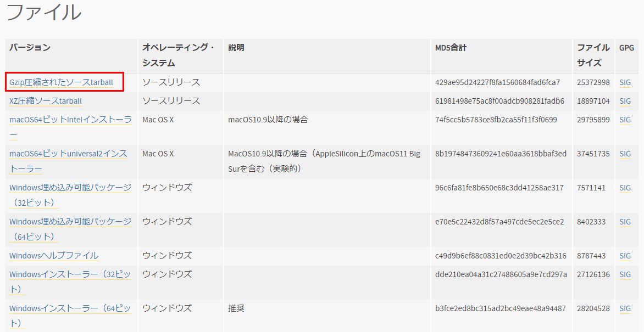Screen dimensions: 644x332
Task: Select MD5 74f5cc5b5783ce8fb2ca55f11f3f0699
Action: pos(496,120)
